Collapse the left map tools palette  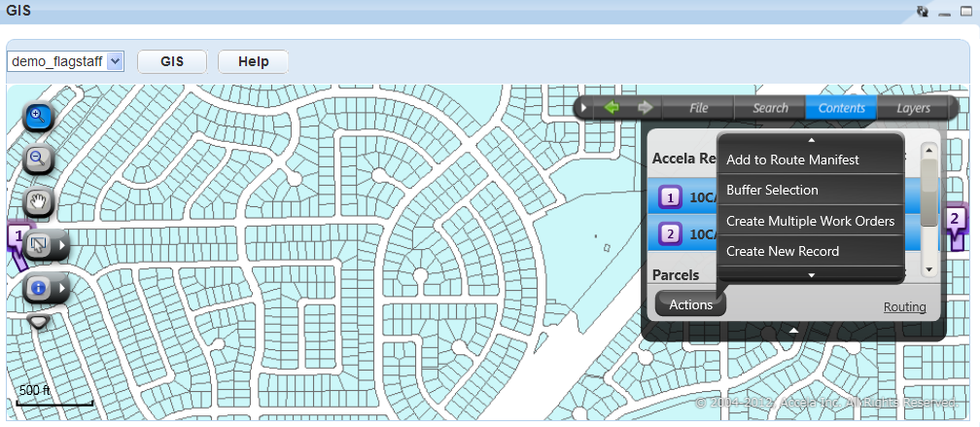pos(38,321)
